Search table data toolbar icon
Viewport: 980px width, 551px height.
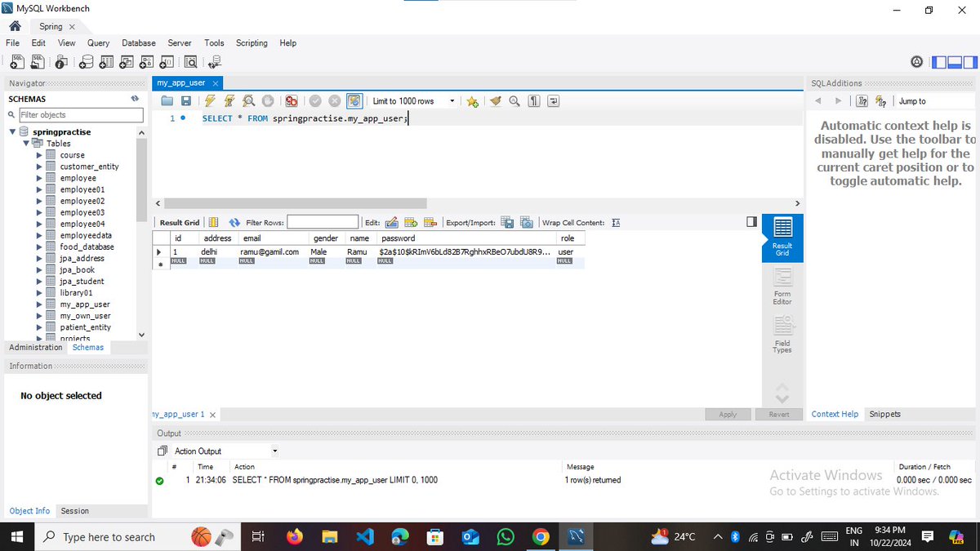191,61
